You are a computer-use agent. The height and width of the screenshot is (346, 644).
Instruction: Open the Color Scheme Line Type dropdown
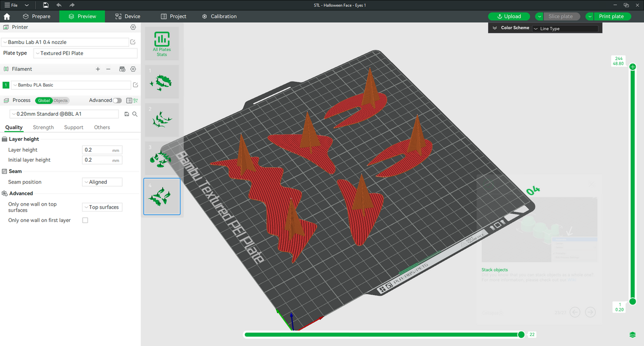565,29
